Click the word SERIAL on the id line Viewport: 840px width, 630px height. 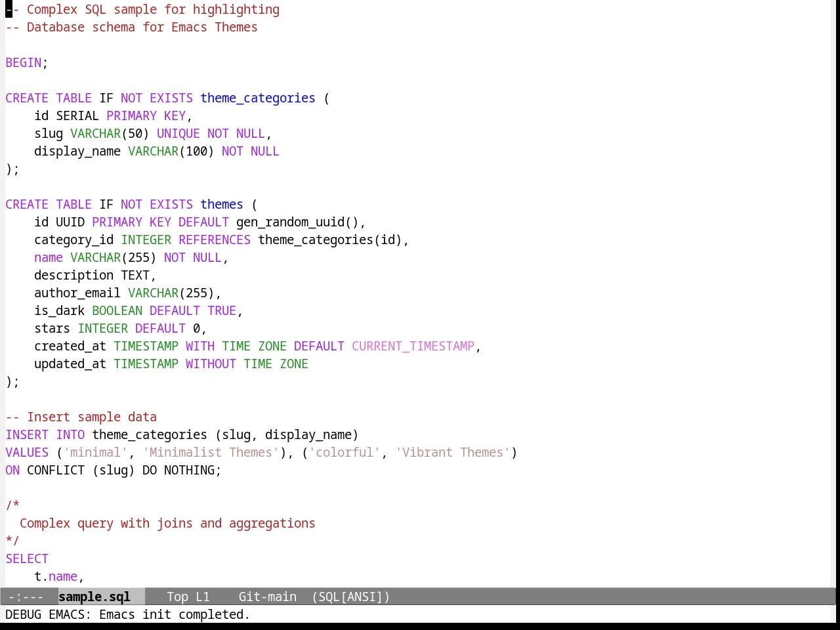(x=77, y=115)
